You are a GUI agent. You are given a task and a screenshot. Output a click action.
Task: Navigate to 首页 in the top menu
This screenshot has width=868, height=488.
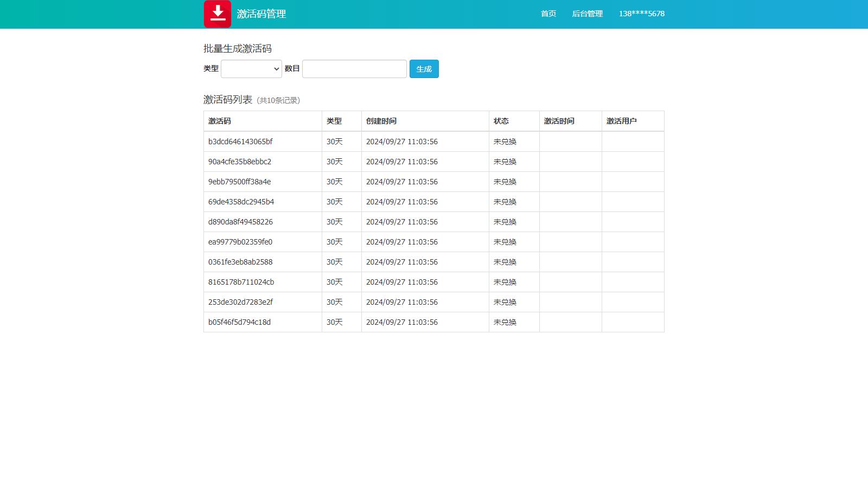click(548, 14)
